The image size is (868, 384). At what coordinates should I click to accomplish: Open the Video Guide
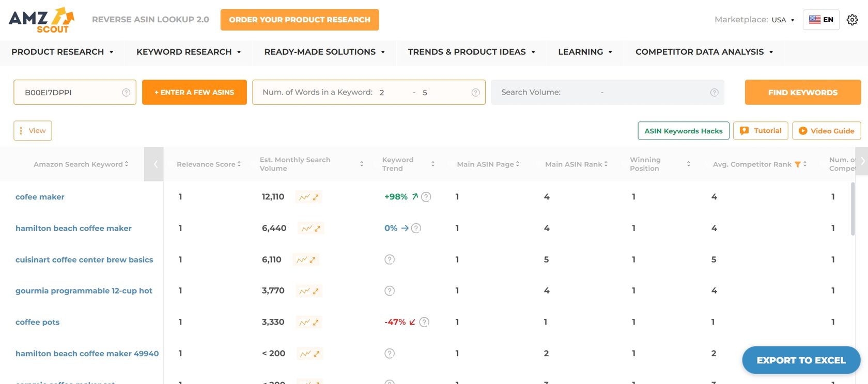(x=827, y=131)
